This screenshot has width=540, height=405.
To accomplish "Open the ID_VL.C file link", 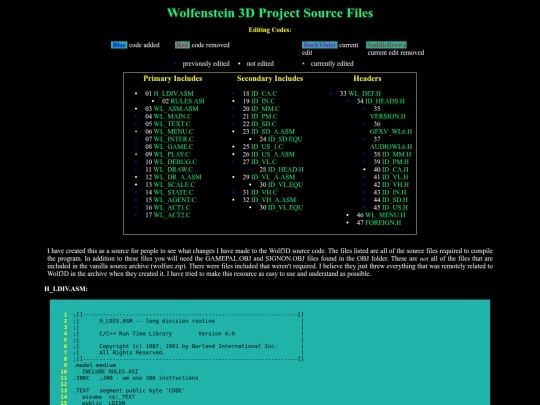I will pos(263,162).
